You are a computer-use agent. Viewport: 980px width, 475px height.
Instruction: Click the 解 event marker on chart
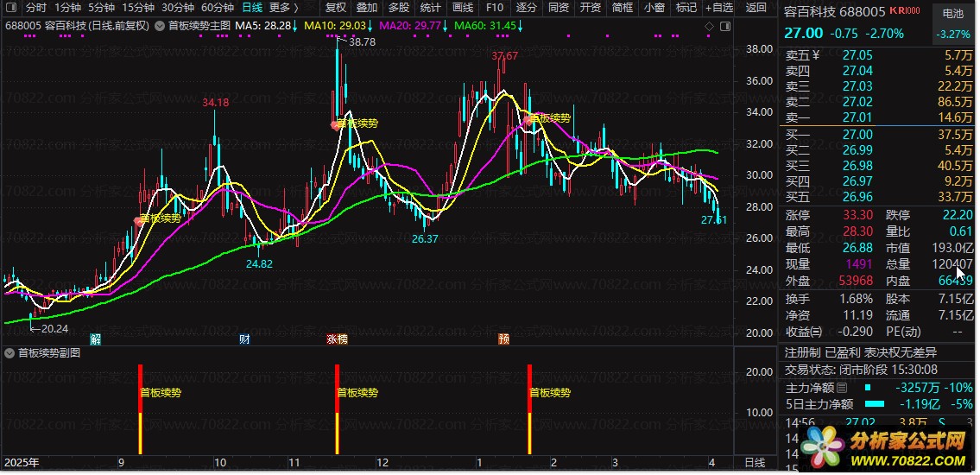(x=95, y=339)
